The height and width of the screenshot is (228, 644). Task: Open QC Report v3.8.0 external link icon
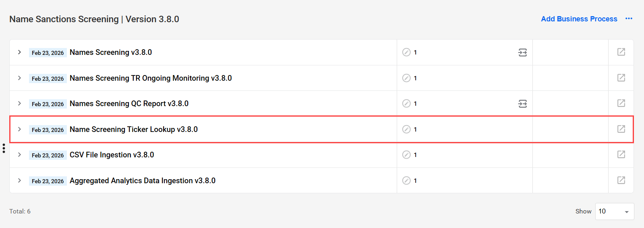[621, 103]
